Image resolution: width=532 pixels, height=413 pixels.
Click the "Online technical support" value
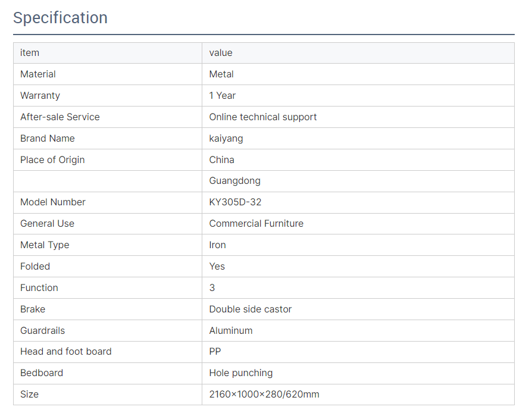[263, 117]
